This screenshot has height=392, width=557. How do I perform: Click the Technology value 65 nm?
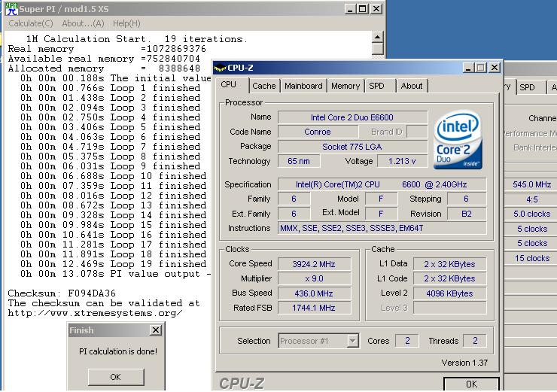click(x=299, y=161)
